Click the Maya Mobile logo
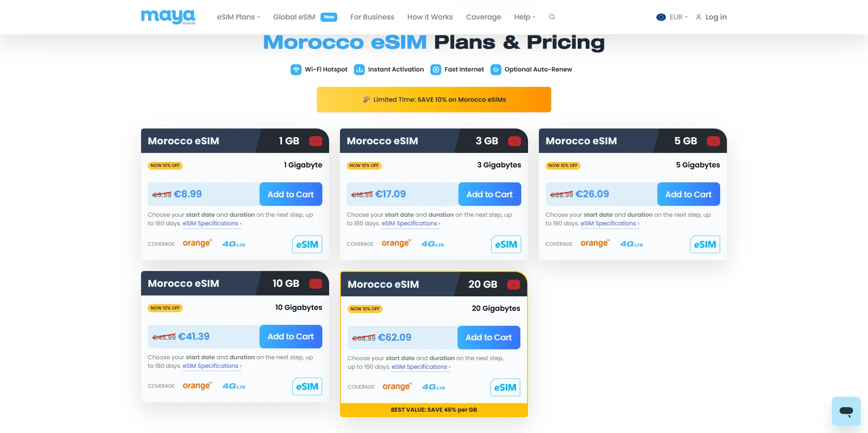868x433 pixels. pyautogui.click(x=168, y=17)
